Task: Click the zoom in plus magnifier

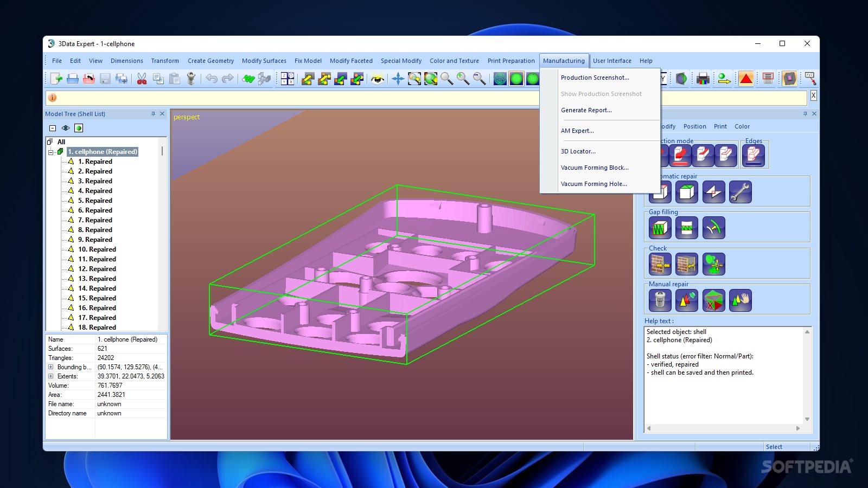Action: [x=463, y=79]
